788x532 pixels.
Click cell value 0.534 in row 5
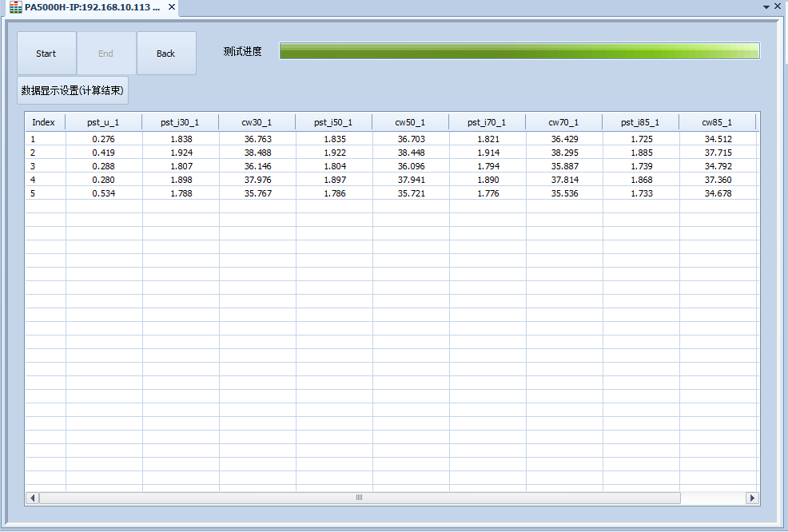click(103, 193)
